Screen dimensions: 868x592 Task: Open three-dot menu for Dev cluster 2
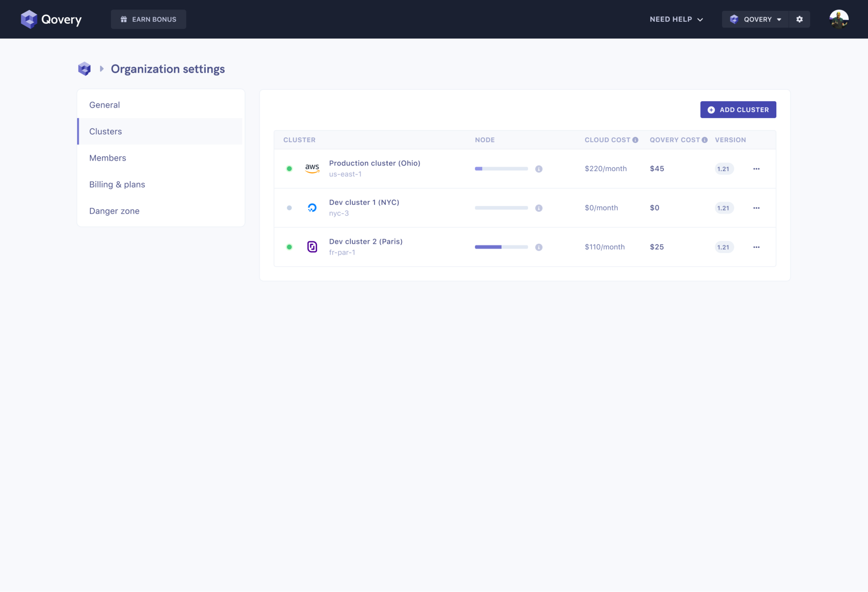(756, 247)
